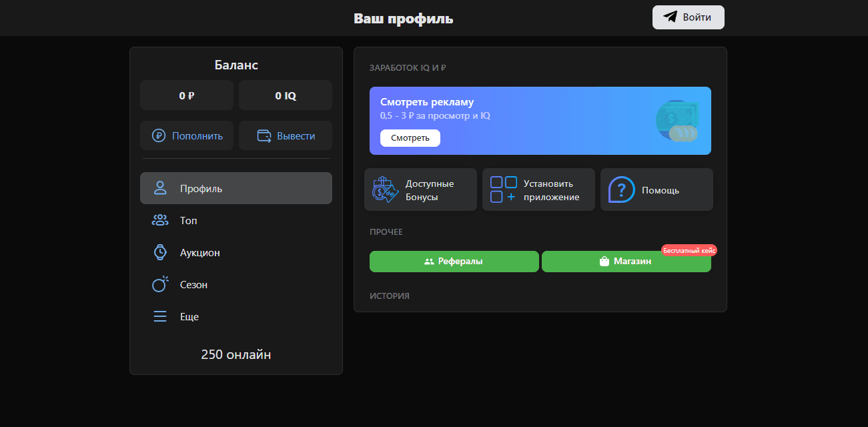Click the Еще list icon
Screen dimensions: 868x427
[159, 316]
